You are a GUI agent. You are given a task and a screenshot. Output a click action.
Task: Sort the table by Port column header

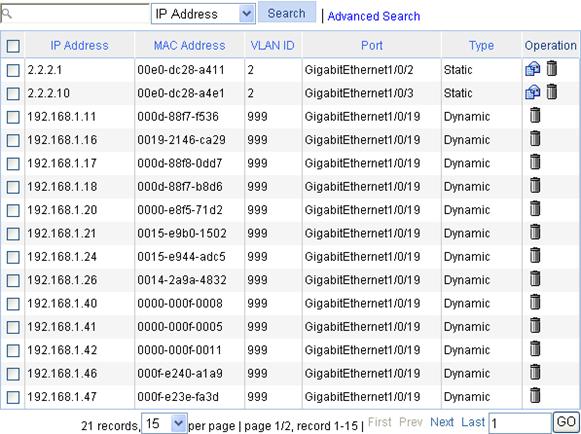(x=372, y=46)
